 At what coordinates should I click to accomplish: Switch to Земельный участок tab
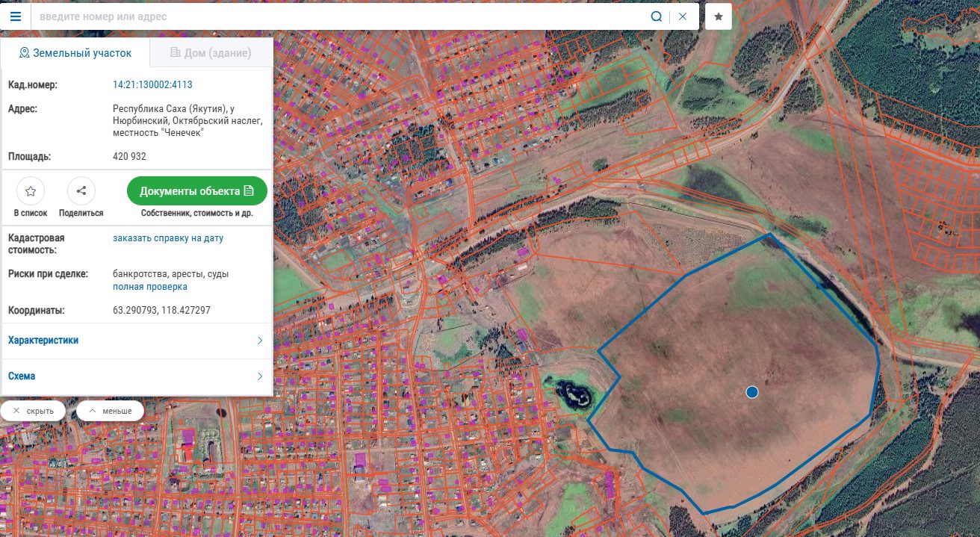point(75,53)
